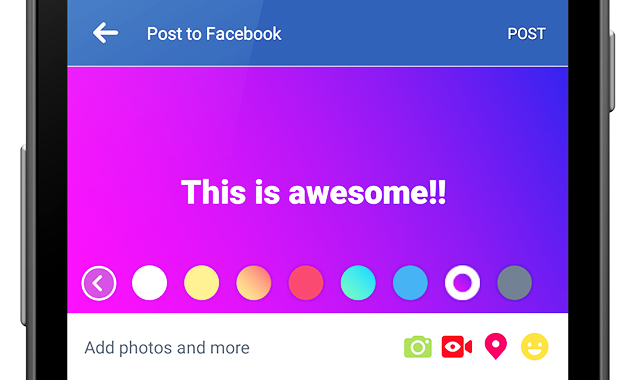Expand the 'Add photos and more' row

click(317, 347)
